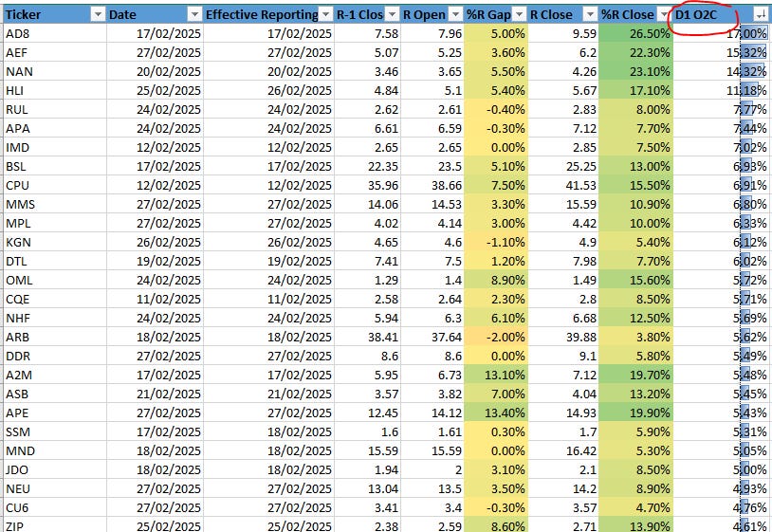Viewport: 772px width, 532px height.
Task: Select the APA ticker cell
Action: (54, 128)
